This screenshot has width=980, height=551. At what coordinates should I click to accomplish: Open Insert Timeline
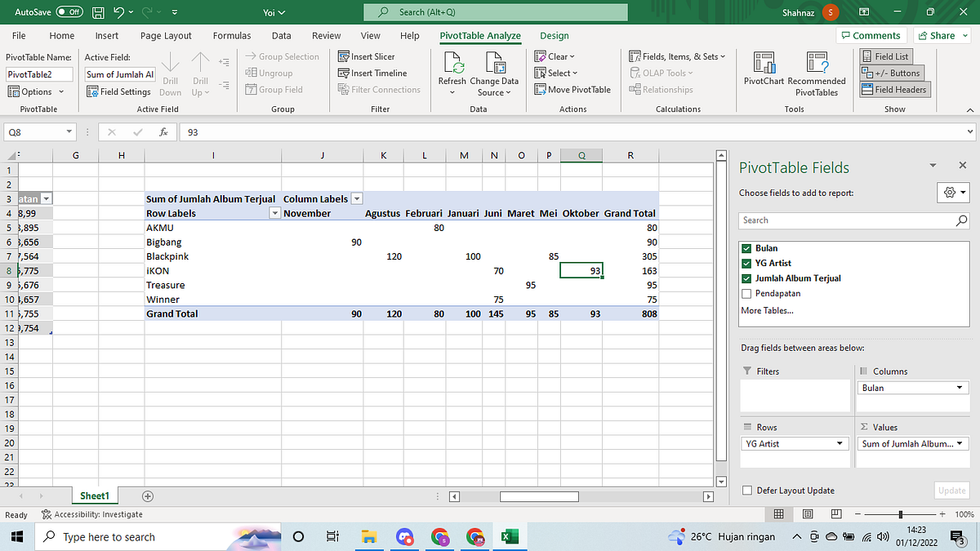(376, 73)
